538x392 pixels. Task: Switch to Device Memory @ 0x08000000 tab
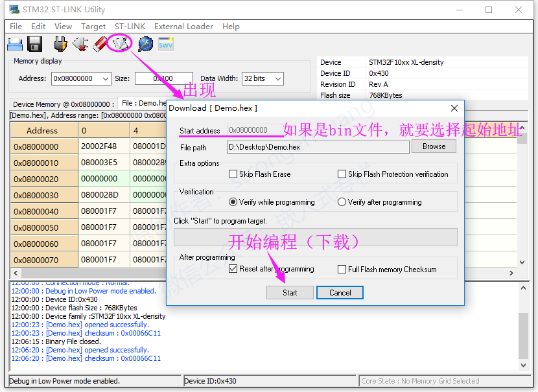pos(64,104)
